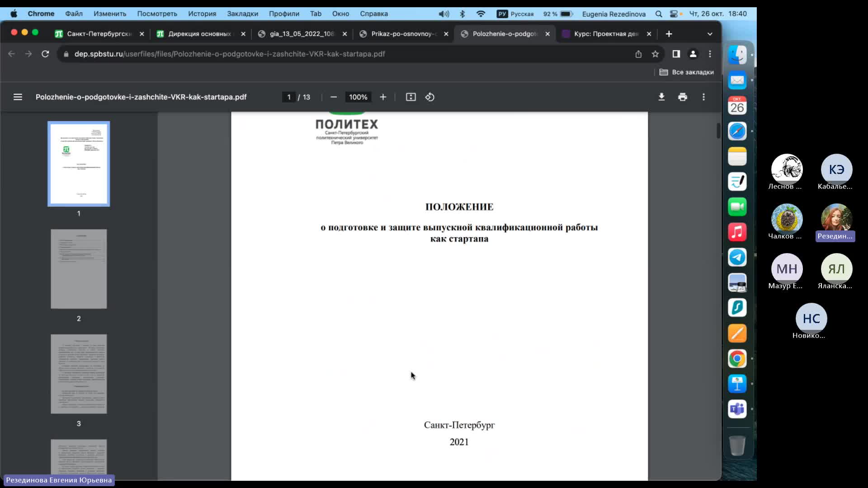Open Chrome profile icon
The height and width of the screenshot is (488, 868).
coord(693,54)
